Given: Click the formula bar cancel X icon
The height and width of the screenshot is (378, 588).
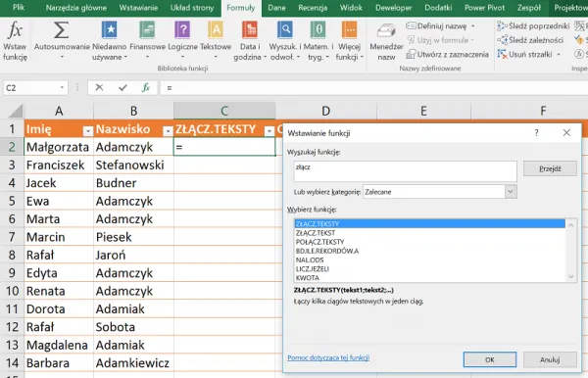Looking at the screenshot, I should (x=99, y=88).
